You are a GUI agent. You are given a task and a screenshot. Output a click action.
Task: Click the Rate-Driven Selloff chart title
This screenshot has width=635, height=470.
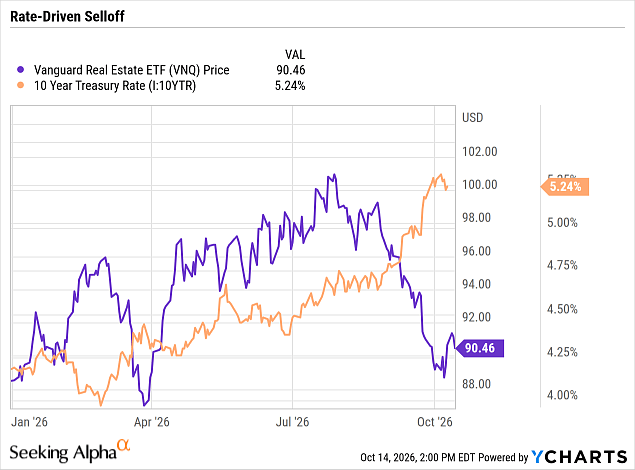[67, 17]
